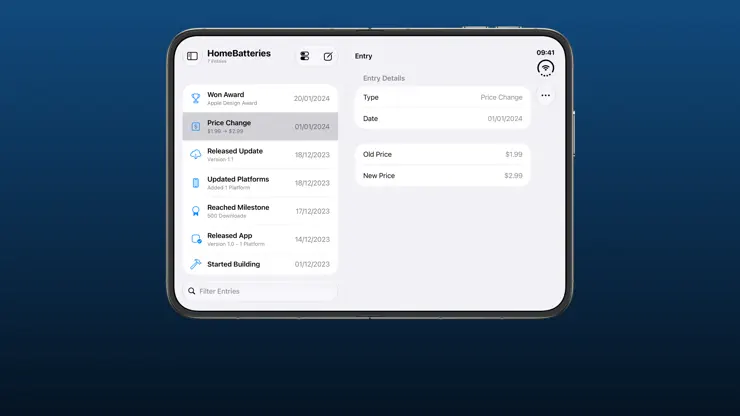Viewport: 740px width, 416px height.
Task: Focus the Filter Entries search field
Action: (260, 291)
